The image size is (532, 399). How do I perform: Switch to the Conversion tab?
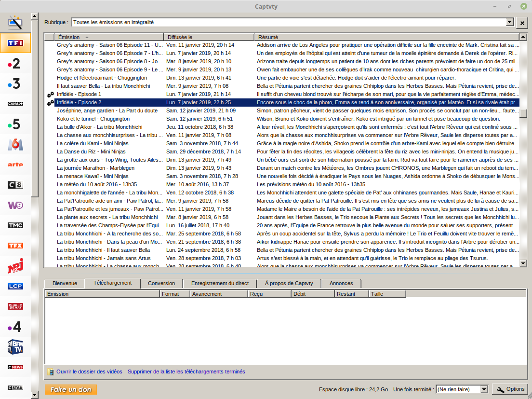pyautogui.click(x=161, y=283)
